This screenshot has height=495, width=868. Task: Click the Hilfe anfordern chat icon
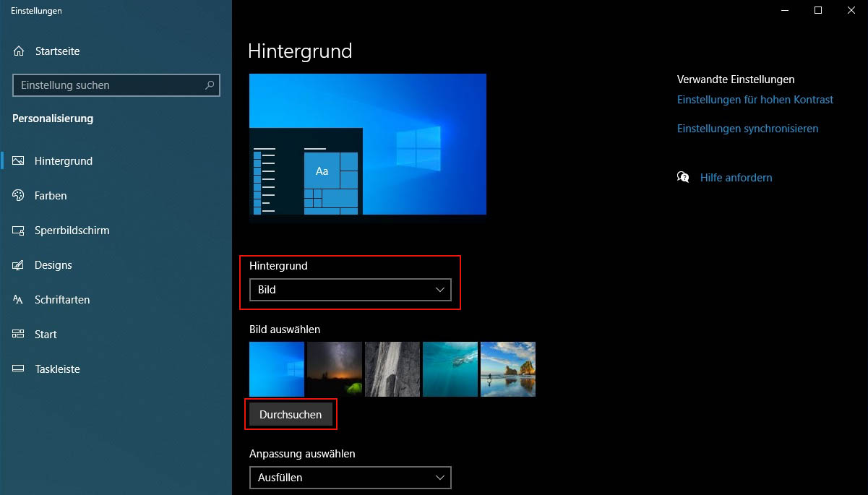coord(683,177)
